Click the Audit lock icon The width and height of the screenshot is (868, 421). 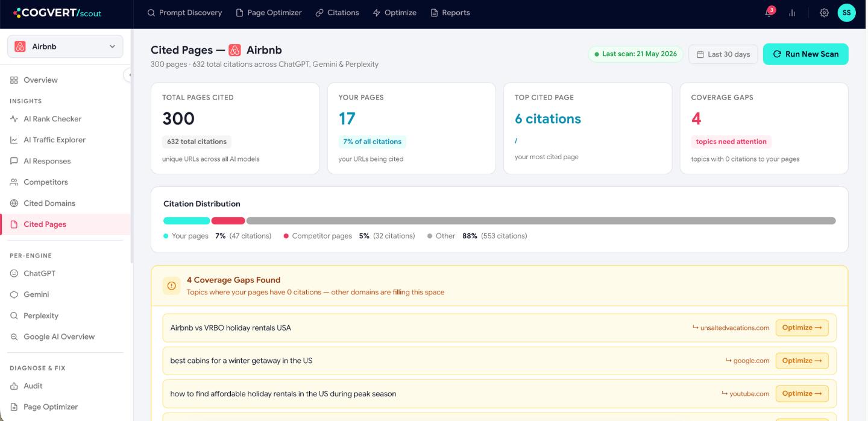coord(14,386)
